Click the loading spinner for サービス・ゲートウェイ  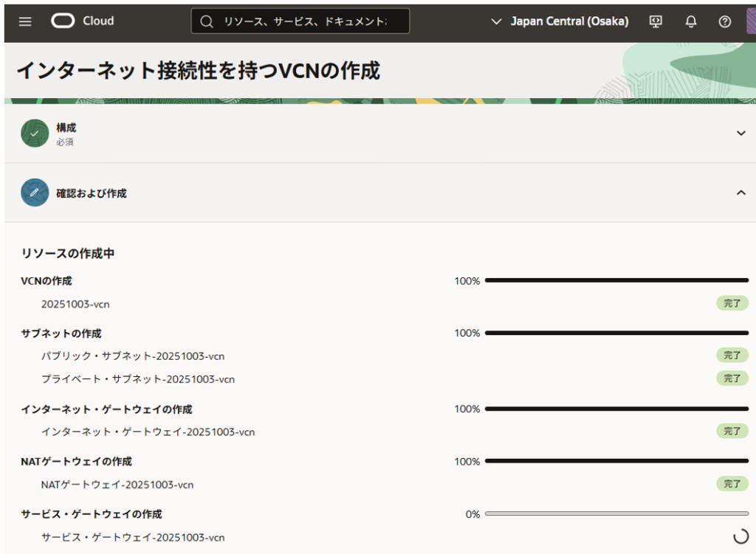(x=740, y=537)
